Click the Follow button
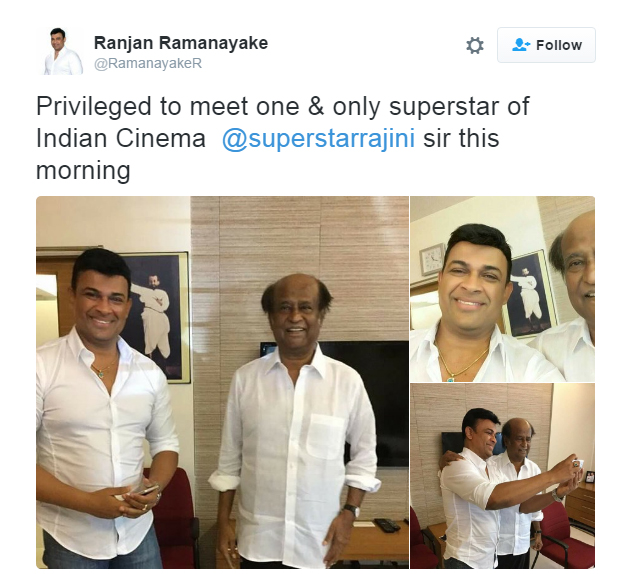 point(546,45)
